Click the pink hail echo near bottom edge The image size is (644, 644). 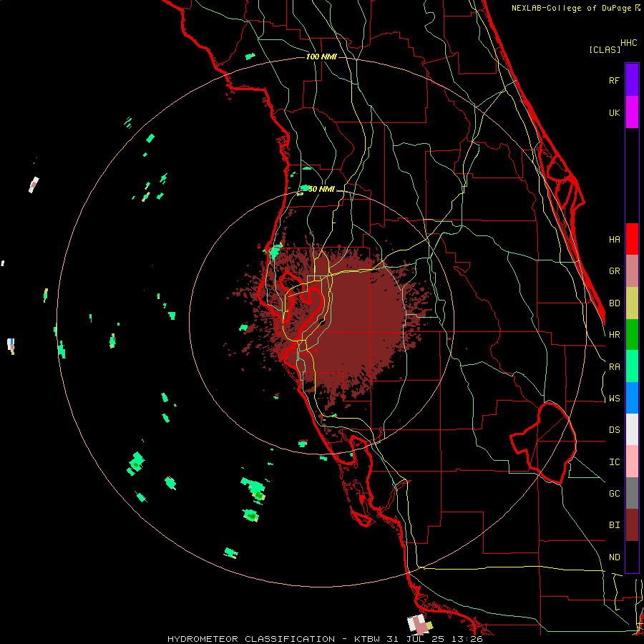[x=420, y=625]
